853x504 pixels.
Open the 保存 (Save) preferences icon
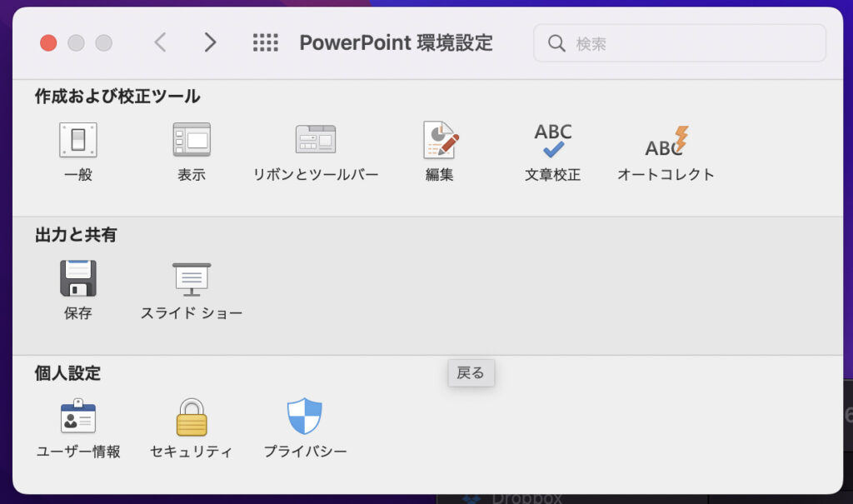pos(78,278)
